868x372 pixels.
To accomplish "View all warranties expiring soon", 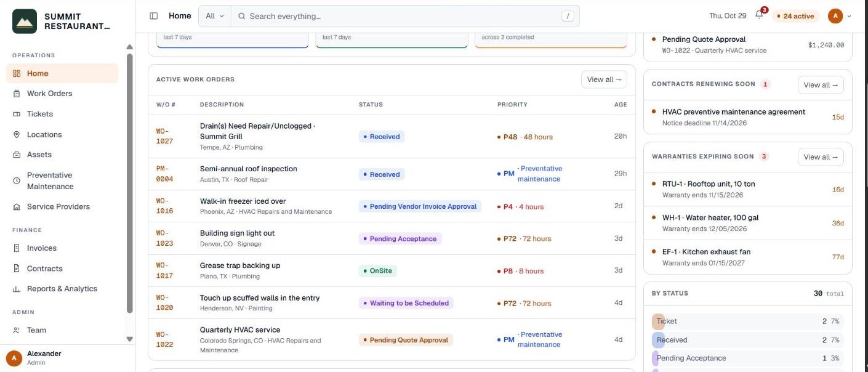I will pyautogui.click(x=821, y=157).
